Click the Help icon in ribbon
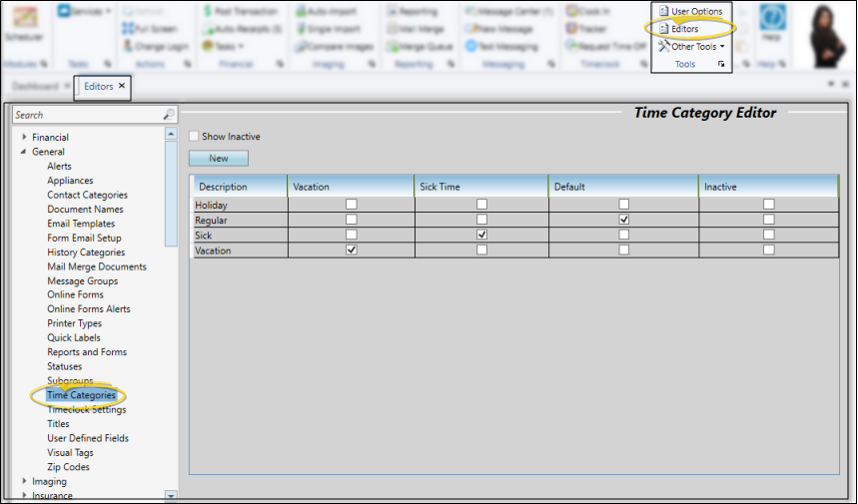 tap(772, 19)
